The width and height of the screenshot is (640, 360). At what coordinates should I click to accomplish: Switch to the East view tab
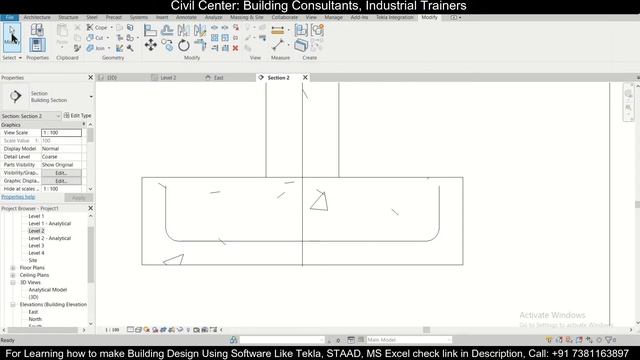219,78
